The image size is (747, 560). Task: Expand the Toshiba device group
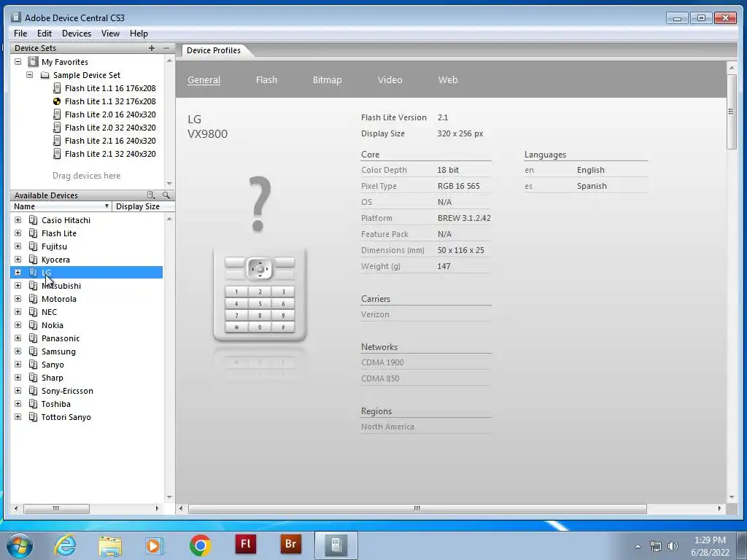pyautogui.click(x=18, y=404)
